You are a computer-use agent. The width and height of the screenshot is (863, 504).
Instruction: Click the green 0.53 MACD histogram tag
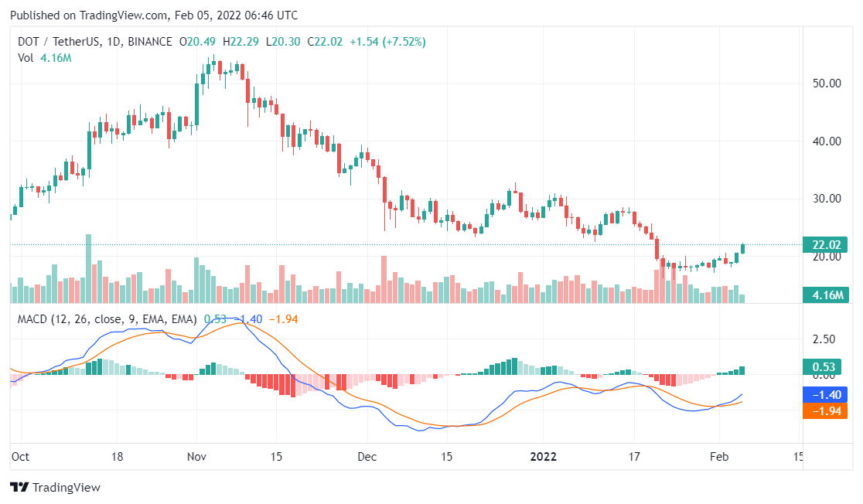827,366
